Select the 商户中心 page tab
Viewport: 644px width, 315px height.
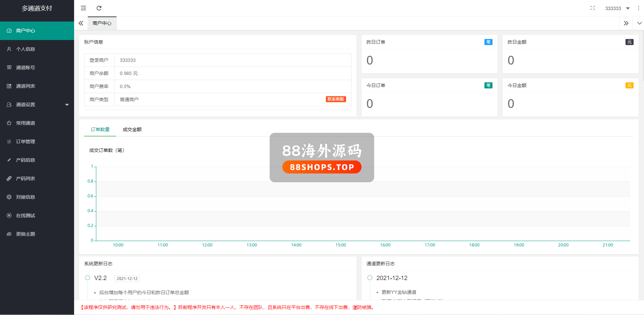(x=102, y=23)
